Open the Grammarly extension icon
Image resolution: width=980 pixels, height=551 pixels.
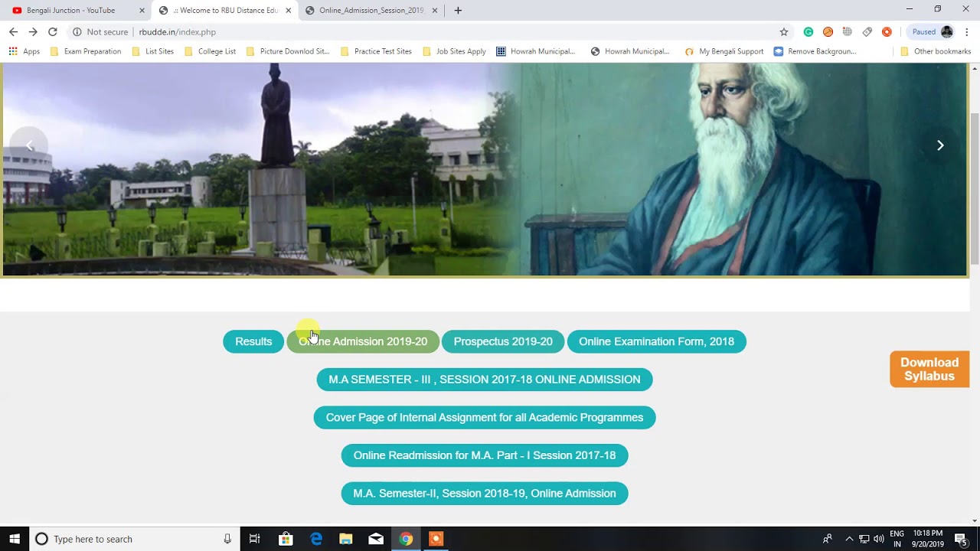pos(808,32)
